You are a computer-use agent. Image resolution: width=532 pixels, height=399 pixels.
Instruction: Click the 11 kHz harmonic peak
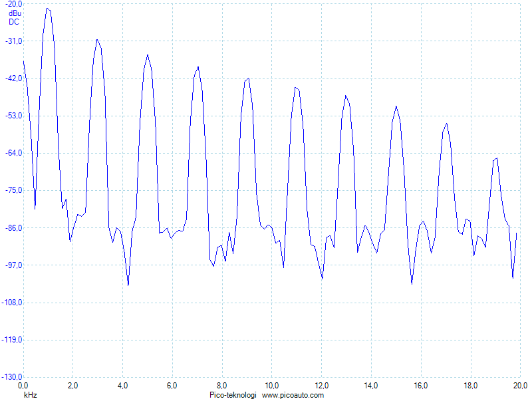[296, 88]
